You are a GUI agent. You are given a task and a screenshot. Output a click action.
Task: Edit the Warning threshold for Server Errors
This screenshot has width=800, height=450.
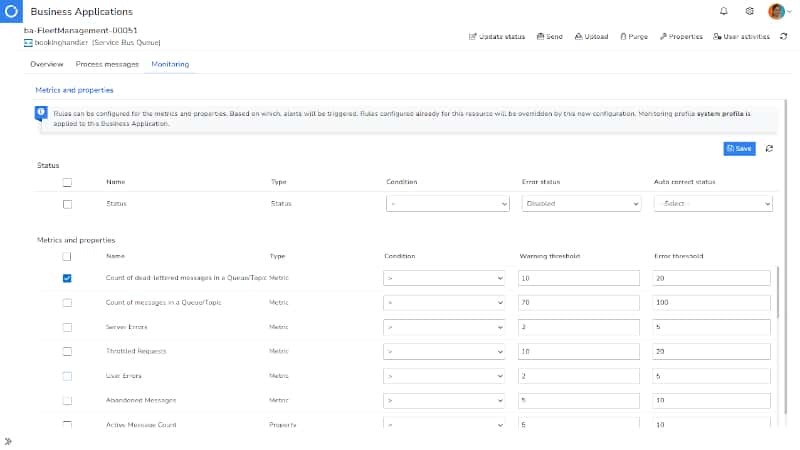[x=579, y=327]
